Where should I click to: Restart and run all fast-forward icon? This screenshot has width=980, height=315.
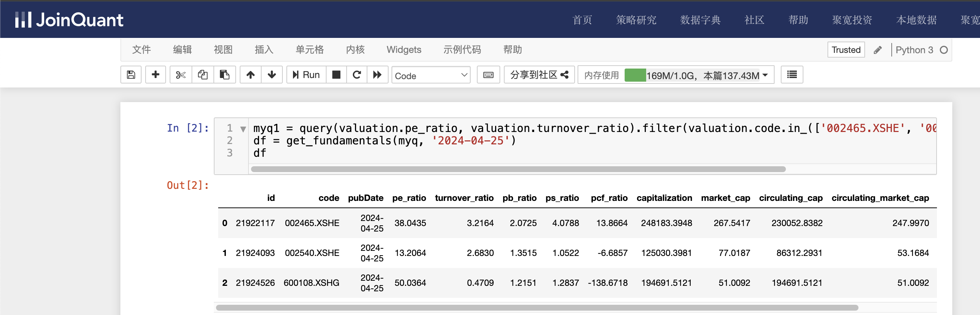tap(377, 75)
